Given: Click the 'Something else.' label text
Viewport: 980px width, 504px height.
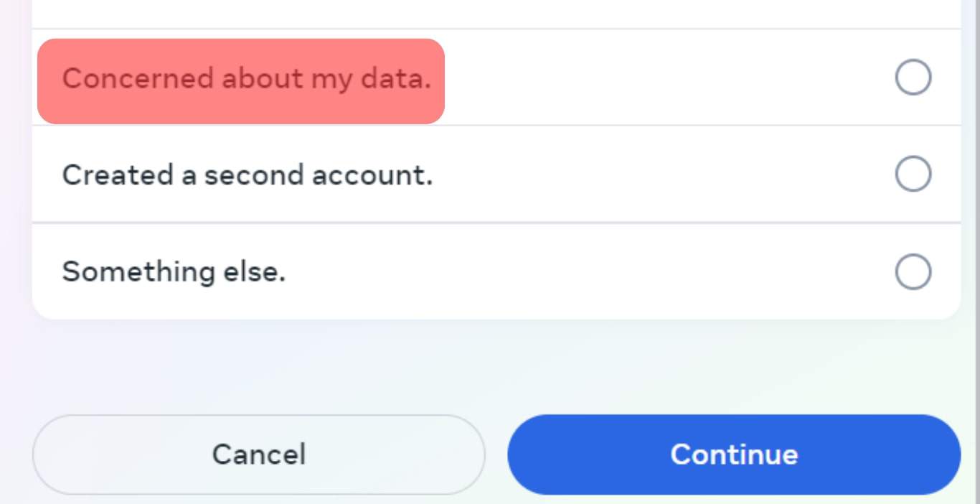Looking at the screenshot, I should pos(174,272).
